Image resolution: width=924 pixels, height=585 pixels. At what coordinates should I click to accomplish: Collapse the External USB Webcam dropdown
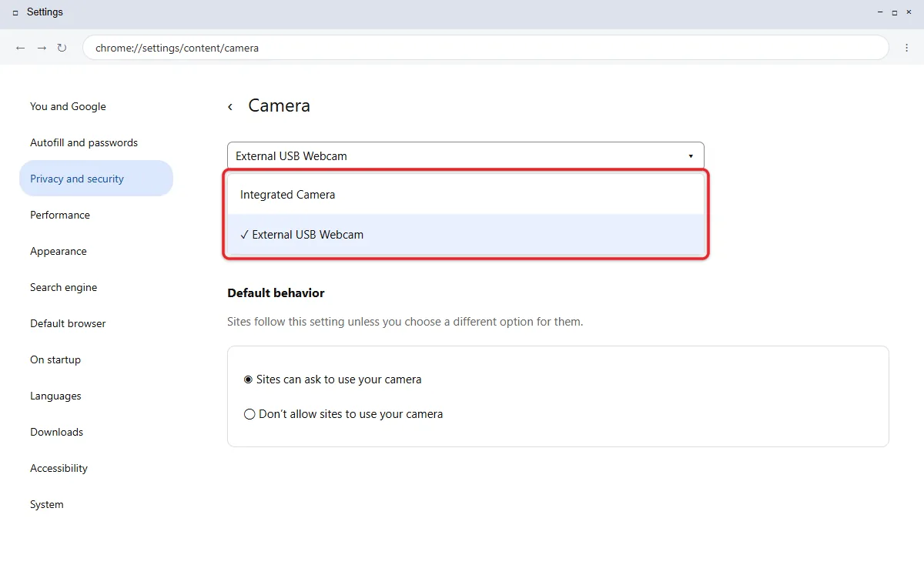click(466, 155)
